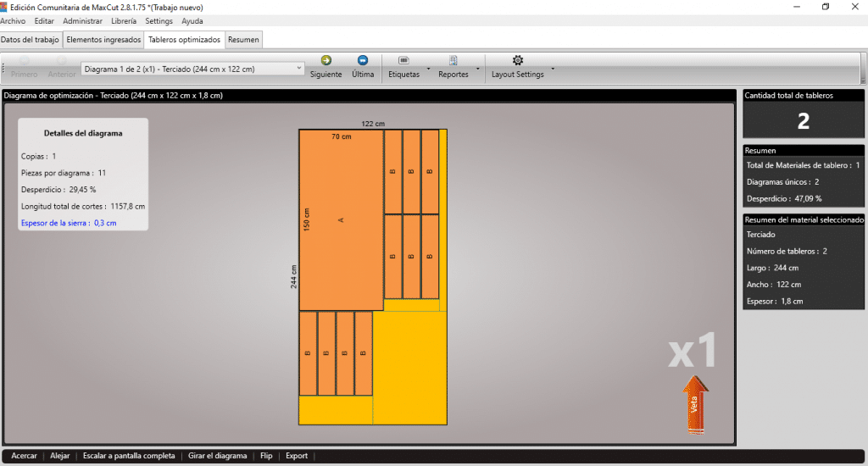Click the greyed Anterior navigation icon

[61, 60]
